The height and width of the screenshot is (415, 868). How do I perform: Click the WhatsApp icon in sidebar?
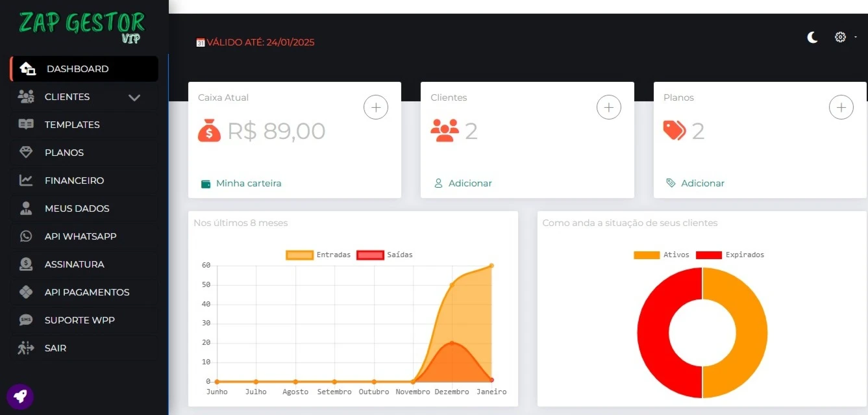[x=26, y=236]
